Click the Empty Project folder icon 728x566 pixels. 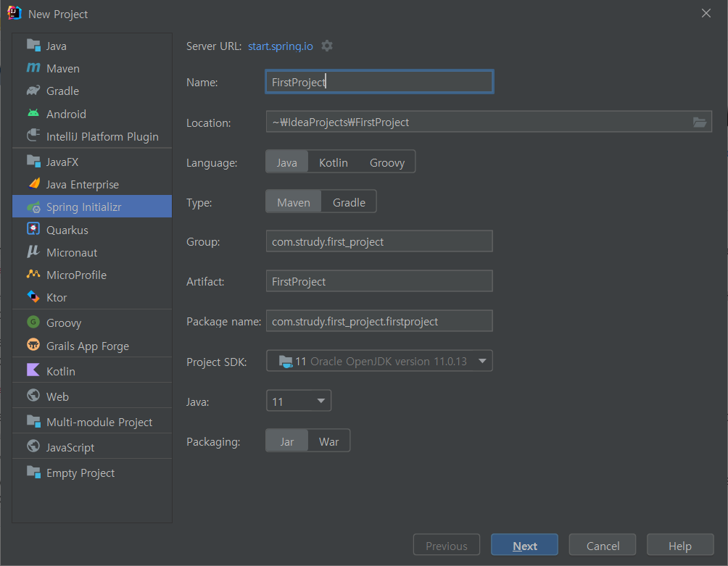coord(33,473)
